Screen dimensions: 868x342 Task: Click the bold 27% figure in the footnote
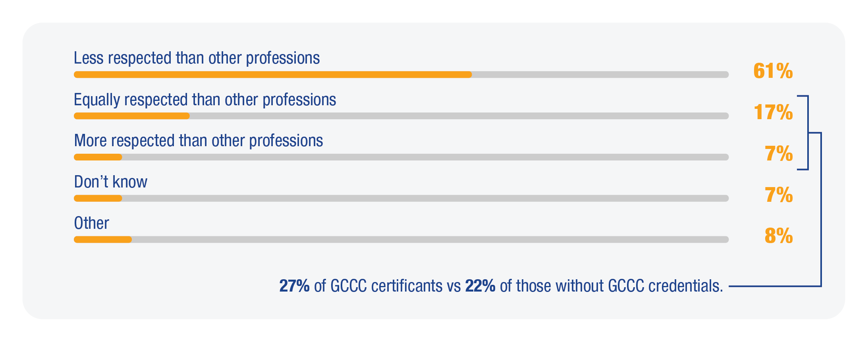click(294, 286)
